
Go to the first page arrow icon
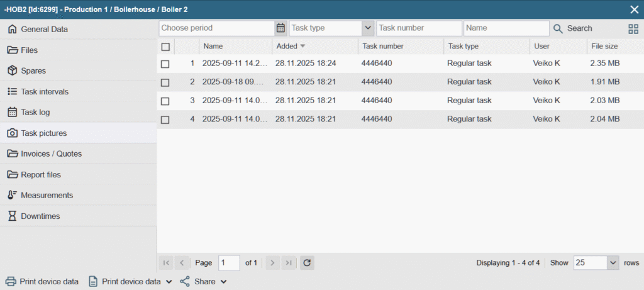coord(166,262)
